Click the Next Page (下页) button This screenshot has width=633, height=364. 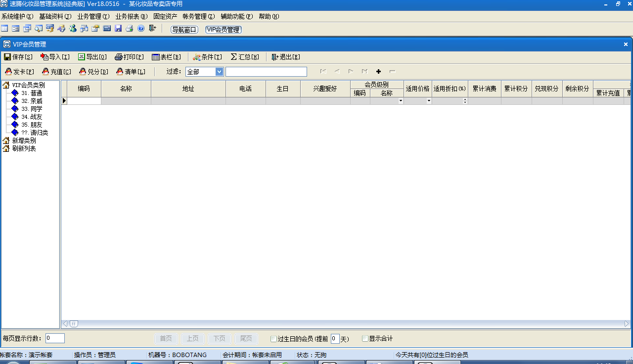(x=220, y=339)
